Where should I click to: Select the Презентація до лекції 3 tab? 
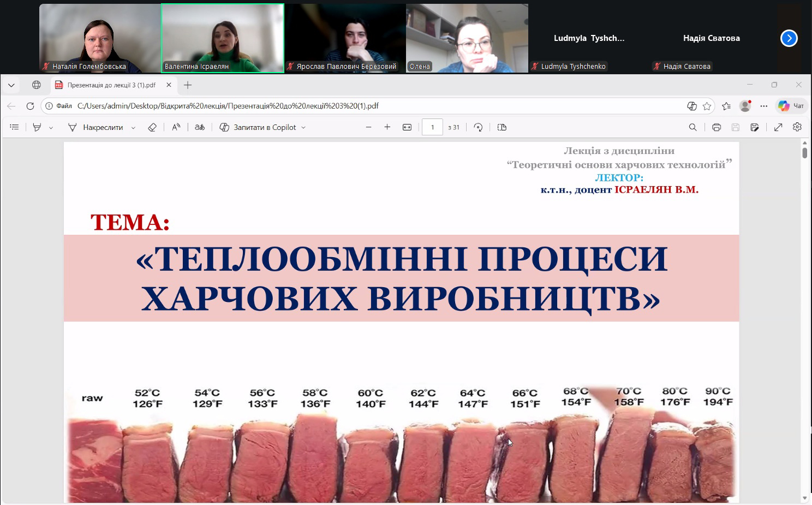[112, 85]
